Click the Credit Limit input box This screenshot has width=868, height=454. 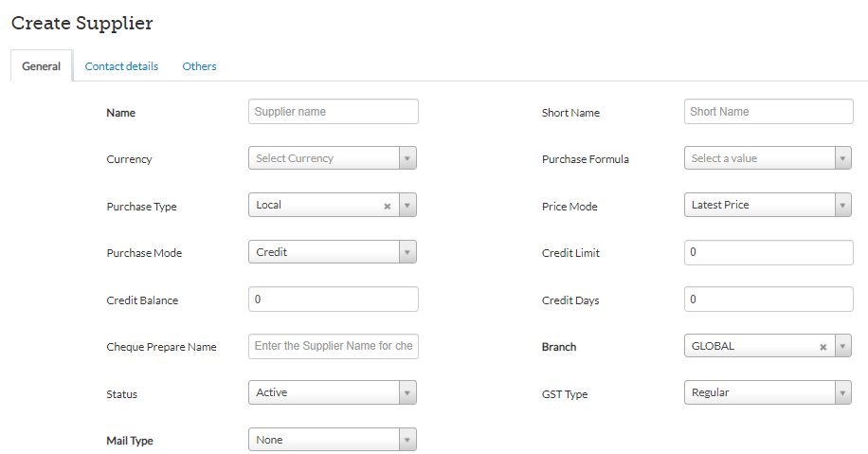[x=769, y=253]
